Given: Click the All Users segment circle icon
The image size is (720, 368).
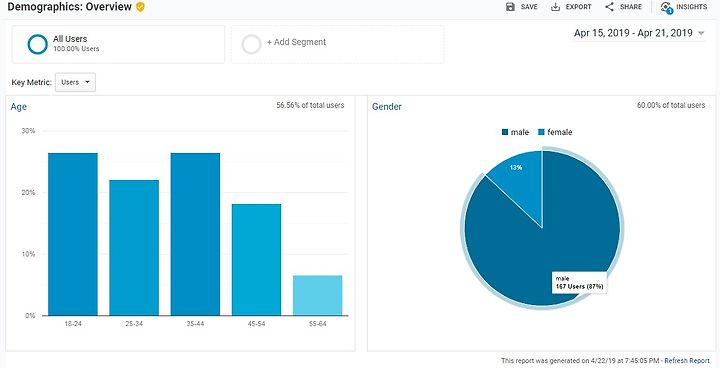Looking at the screenshot, I should (38, 44).
